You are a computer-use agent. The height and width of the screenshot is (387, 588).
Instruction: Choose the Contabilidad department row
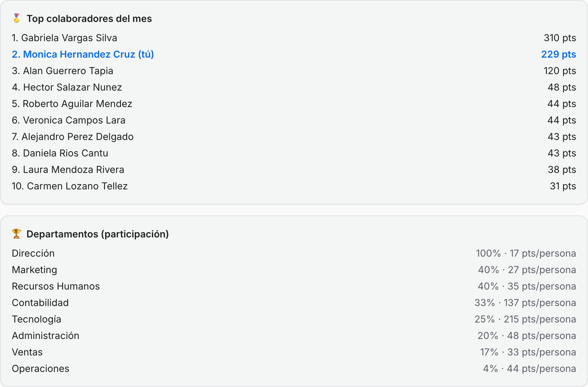294,303
